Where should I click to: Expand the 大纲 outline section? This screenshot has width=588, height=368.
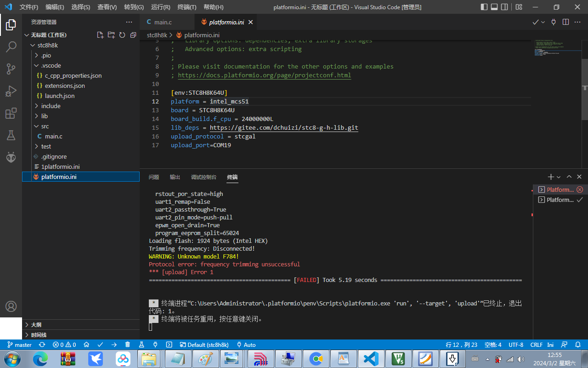click(36, 325)
